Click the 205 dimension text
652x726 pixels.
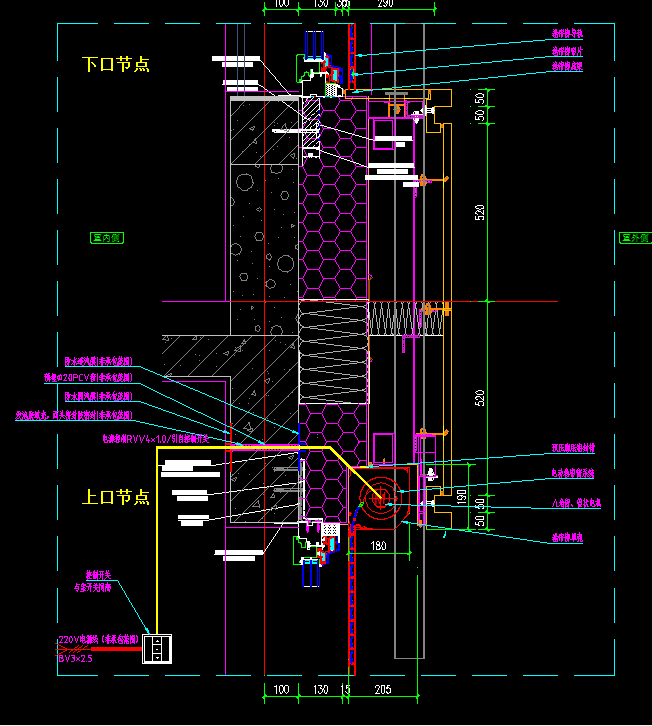381,690
